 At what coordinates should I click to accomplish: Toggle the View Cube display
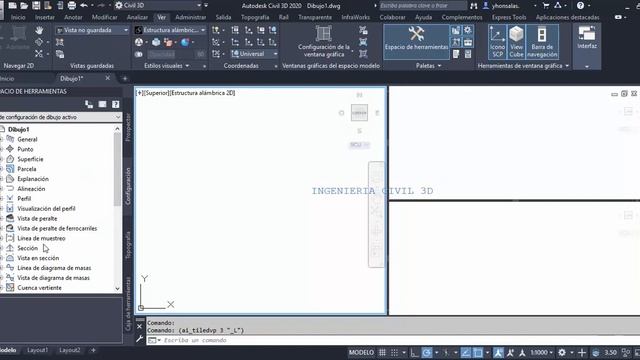point(516,41)
